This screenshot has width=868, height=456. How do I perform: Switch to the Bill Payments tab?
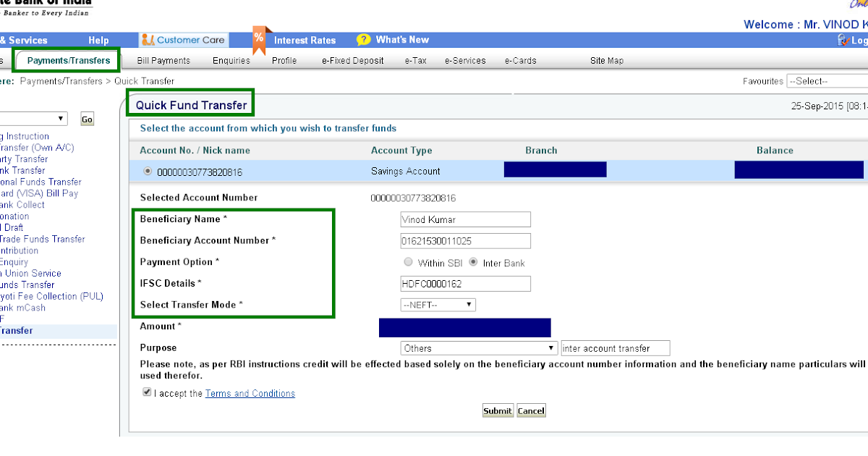pyautogui.click(x=163, y=61)
